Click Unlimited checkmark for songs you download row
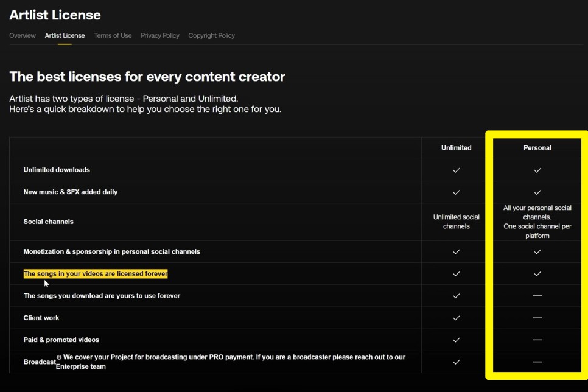The height and width of the screenshot is (392, 588). [456, 296]
